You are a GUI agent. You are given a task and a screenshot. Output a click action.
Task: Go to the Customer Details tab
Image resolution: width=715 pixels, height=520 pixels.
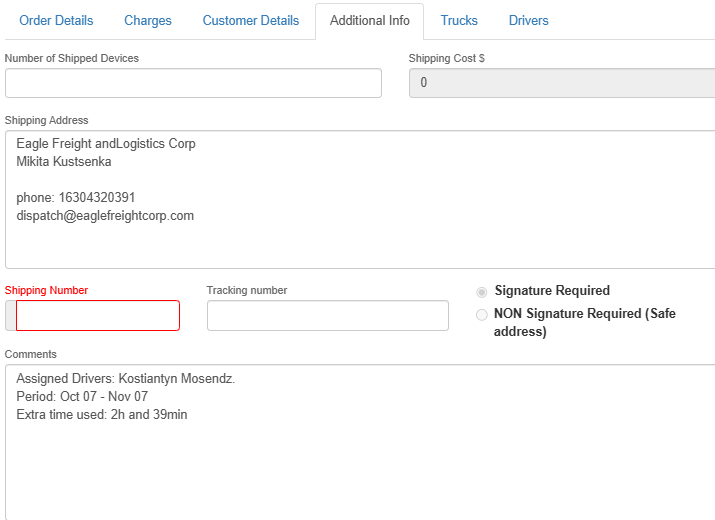coord(250,21)
